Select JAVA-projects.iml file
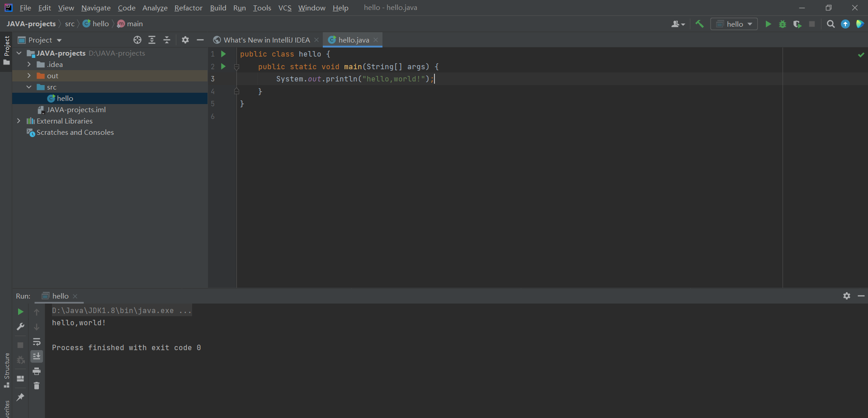Viewport: 868px width, 418px height. pyautogui.click(x=71, y=109)
